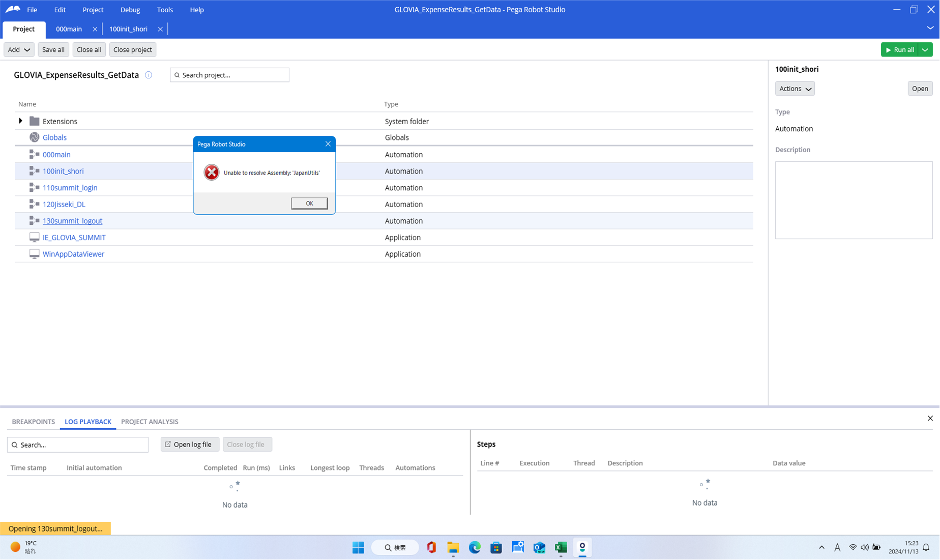Click the 000main automation icon

(x=35, y=155)
